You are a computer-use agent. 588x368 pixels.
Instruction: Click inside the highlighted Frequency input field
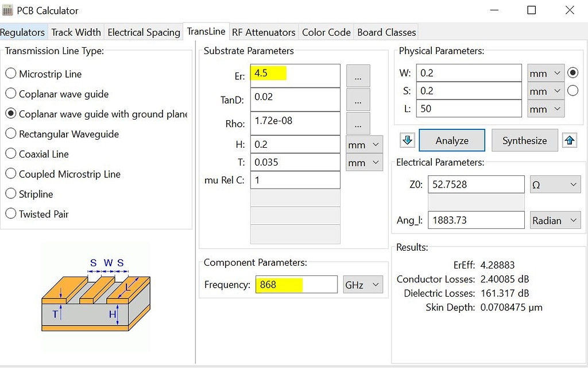pyautogui.click(x=296, y=284)
